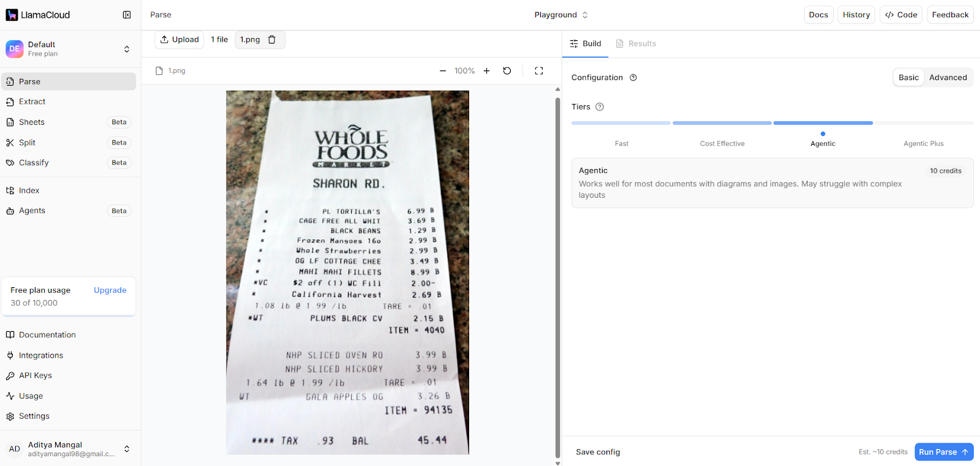Click the 10 credits badge
The height and width of the screenshot is (466, 980).
pyautogui.click(x=945, y=171)
